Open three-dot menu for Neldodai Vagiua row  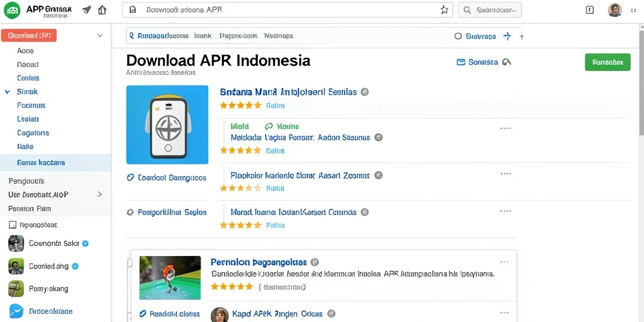coord(506,128)
